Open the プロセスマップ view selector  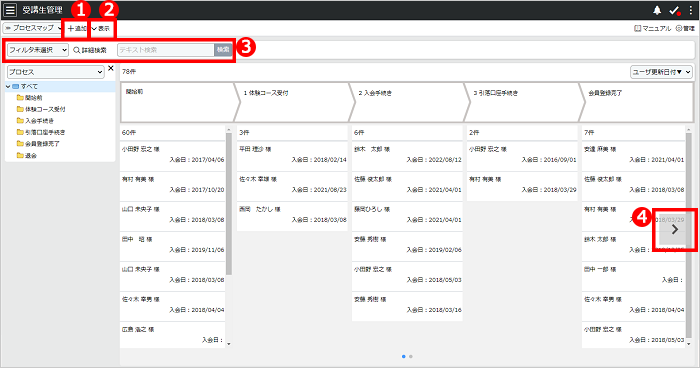(33, 28)
